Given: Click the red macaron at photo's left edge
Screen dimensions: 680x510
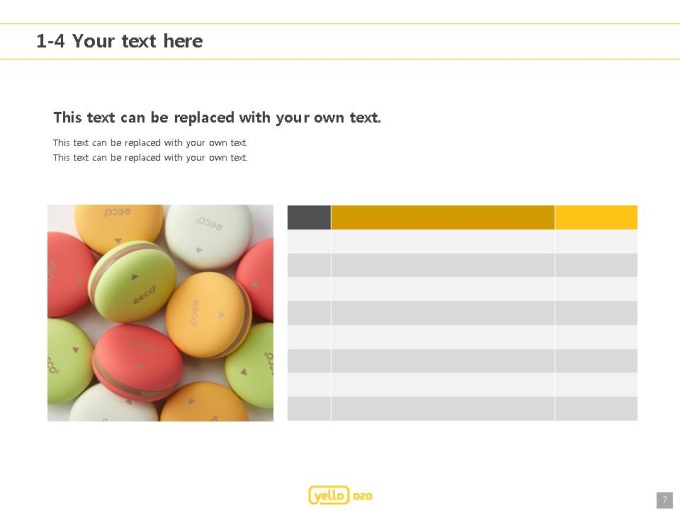Looking at the screenshot, I should pos(69,274).
